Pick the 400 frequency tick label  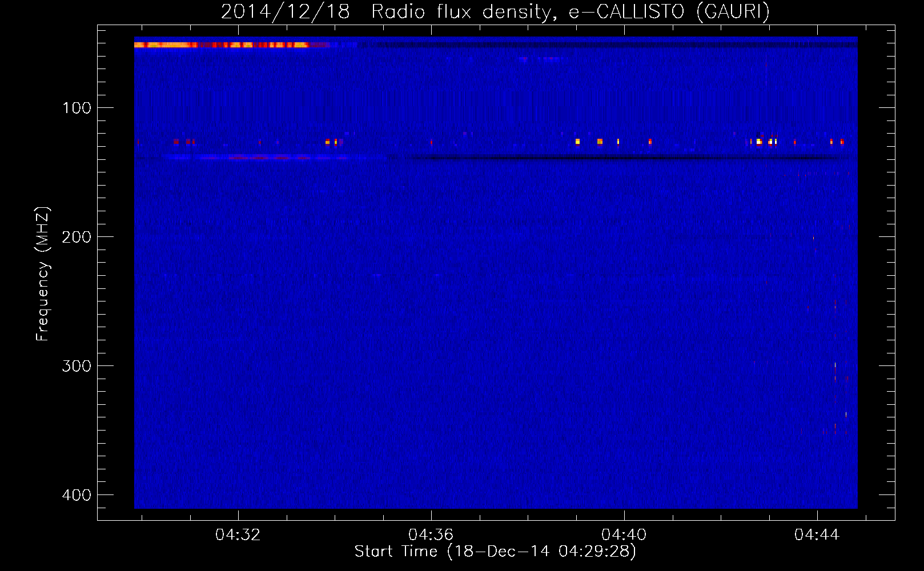pos(77,495)
